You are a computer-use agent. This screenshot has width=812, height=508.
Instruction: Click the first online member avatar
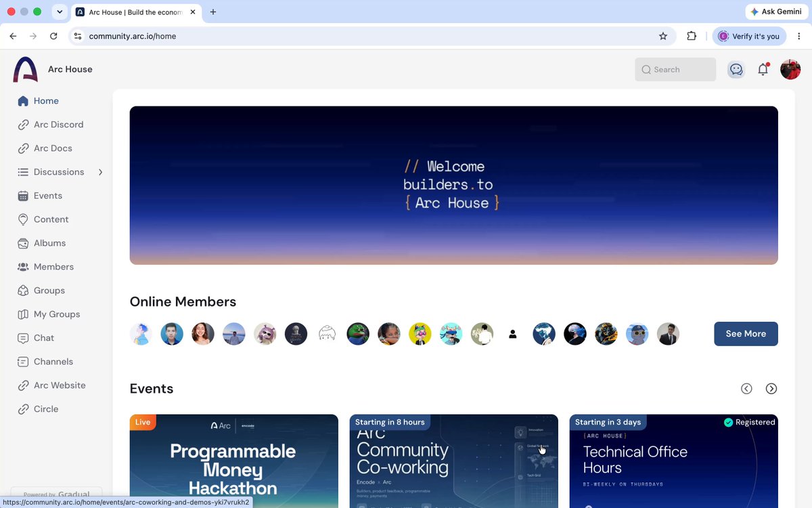tap(141, 334)
